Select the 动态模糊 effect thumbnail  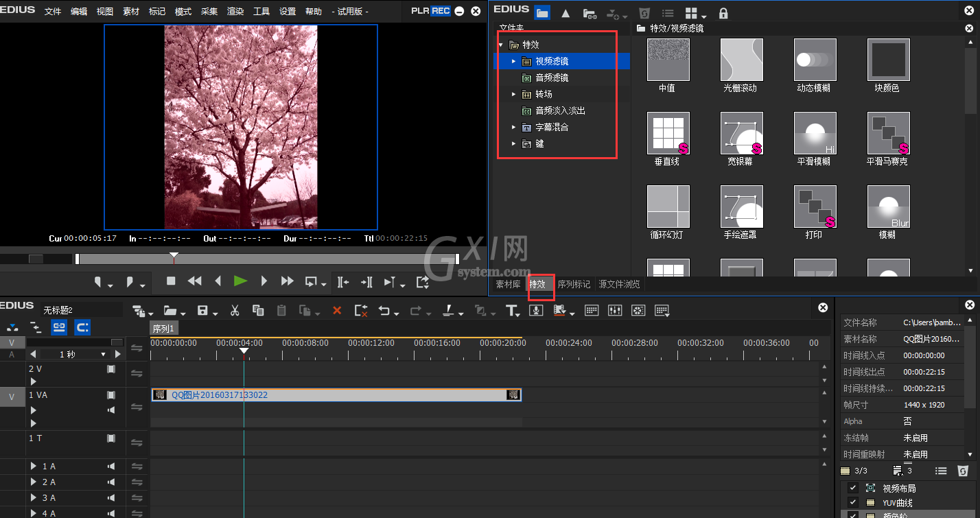(x=815, y=60)
